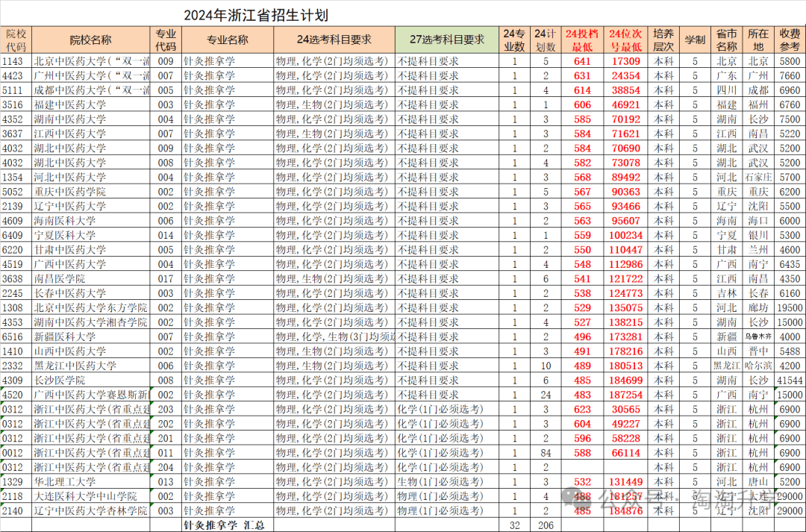Click the location cell 石家庄
The image size is (806, 532).
[x=758, y=177]
